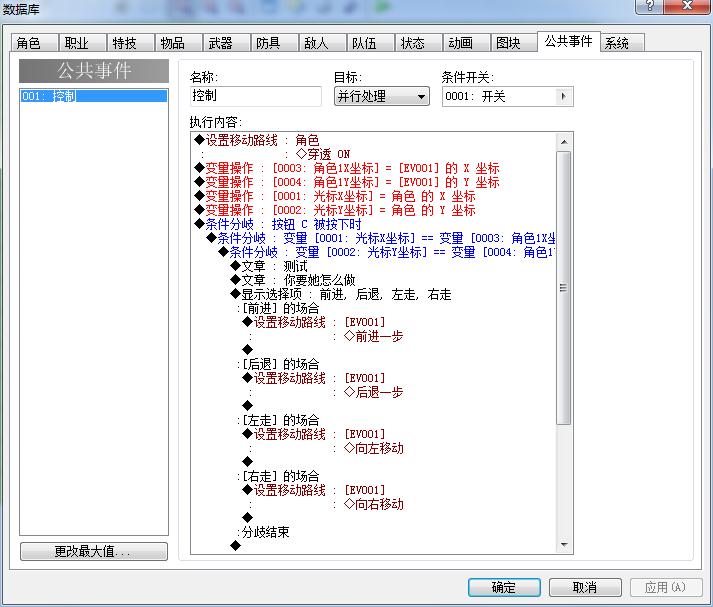
Task: Select 变量操作 [0002: 光标Y坐标] line
Action: coord(335,211)
